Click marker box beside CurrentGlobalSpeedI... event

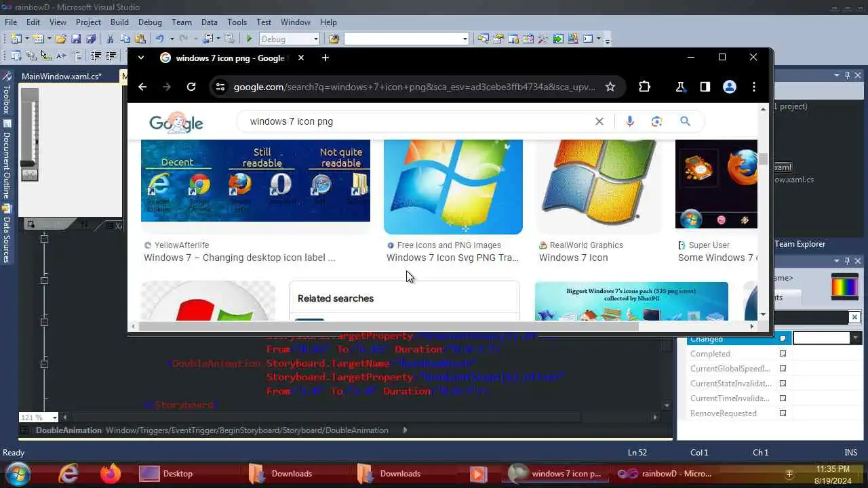click(x=783, y=369)
